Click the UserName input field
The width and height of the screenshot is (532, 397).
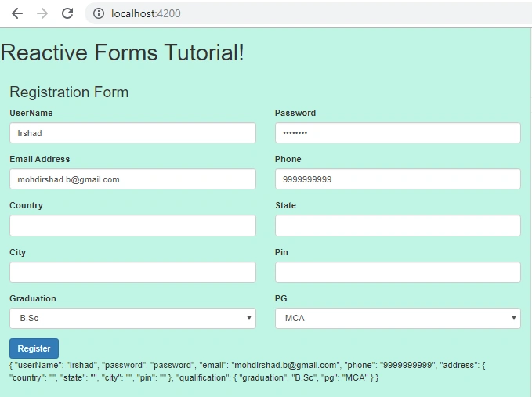[132, 133]
